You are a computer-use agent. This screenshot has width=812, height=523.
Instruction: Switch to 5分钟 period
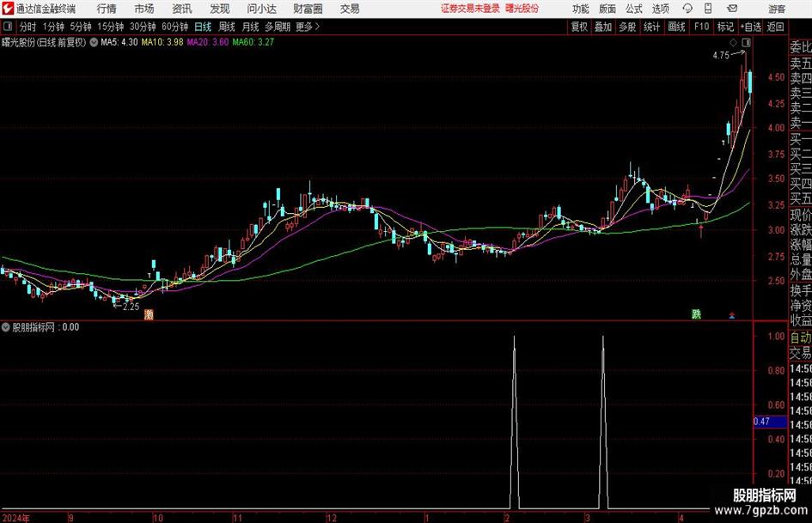[81, 27]
